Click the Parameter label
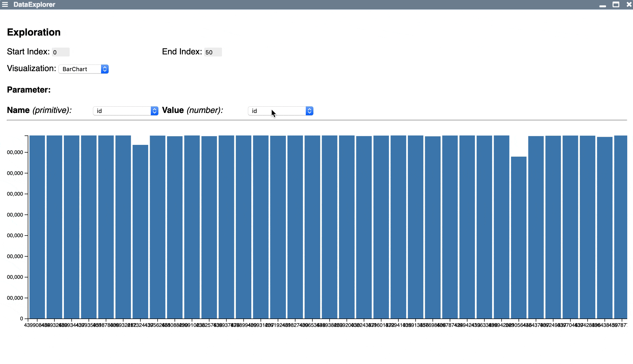 tap(29, 90)
